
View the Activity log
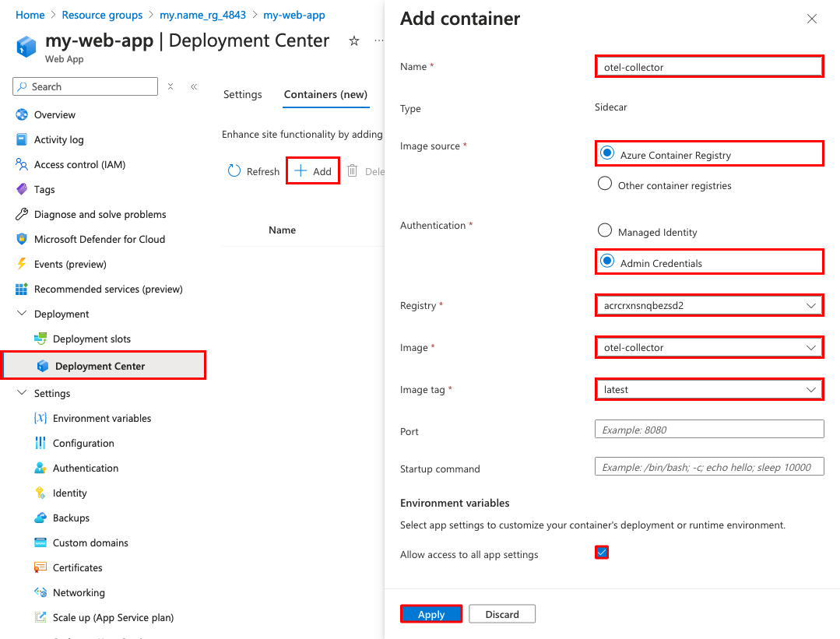59,139
